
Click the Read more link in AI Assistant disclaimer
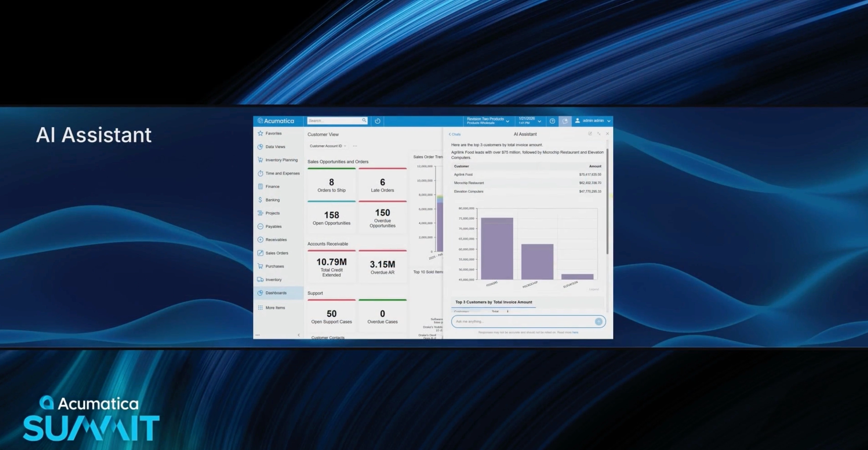575,332
